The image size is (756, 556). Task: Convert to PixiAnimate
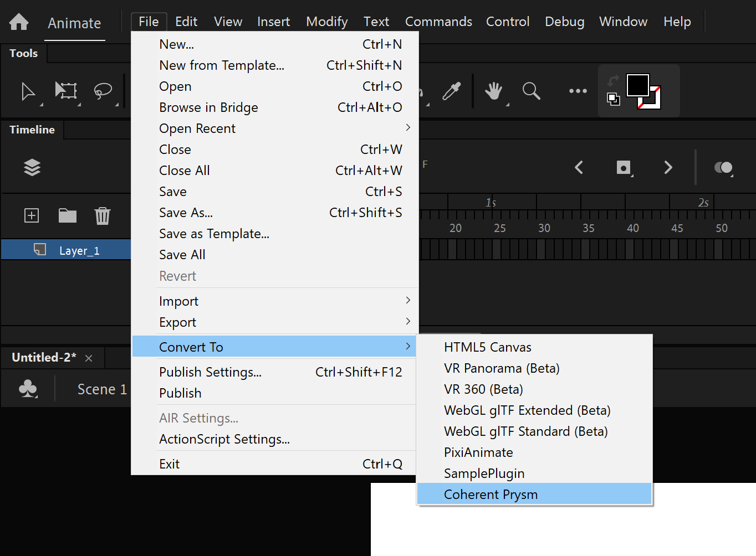point(534,452)
